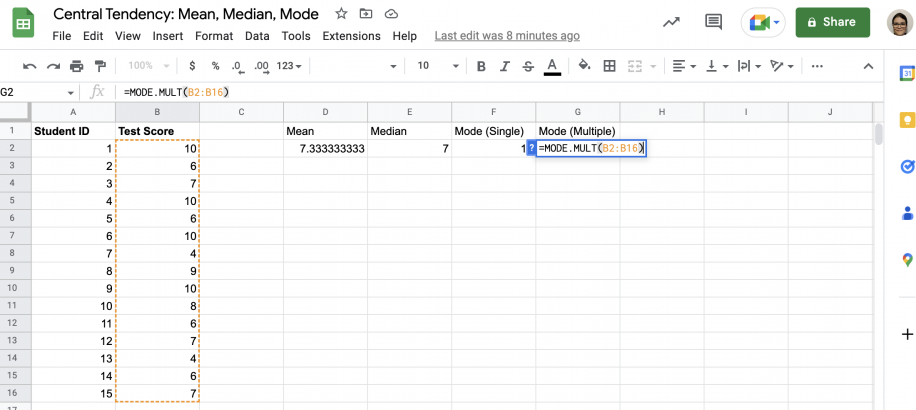916x410 pixels.
Task: Open the text color picker
Action: 552,66
